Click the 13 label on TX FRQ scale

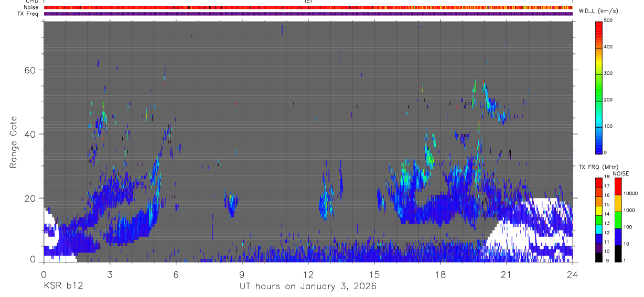[607, 223]
